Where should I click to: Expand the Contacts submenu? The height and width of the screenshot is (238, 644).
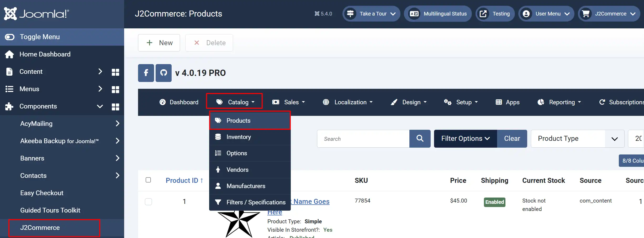(x=118, y=175)
